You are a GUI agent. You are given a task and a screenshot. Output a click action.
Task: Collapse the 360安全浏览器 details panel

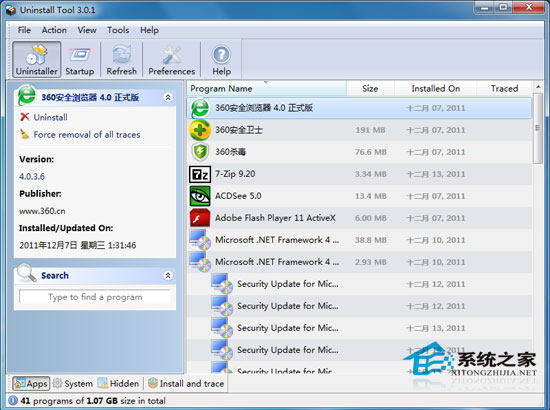168,97
